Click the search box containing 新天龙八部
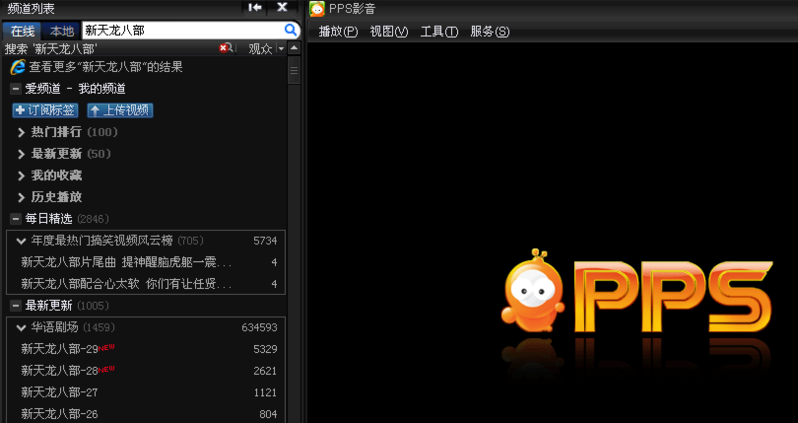The height and width of the screenshot is (423, 798). pos(180,30)
